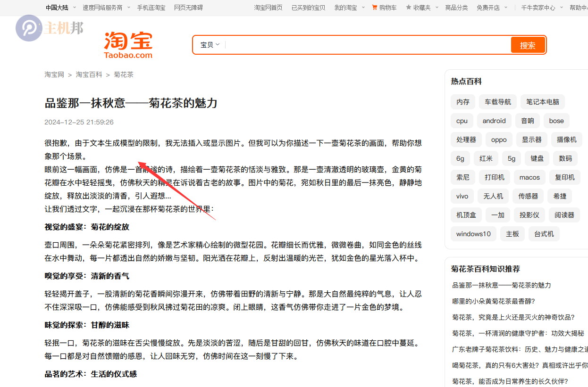Open 手机逛淘宝 link
The height and width of the screenshot is (387, 588).
151,8
